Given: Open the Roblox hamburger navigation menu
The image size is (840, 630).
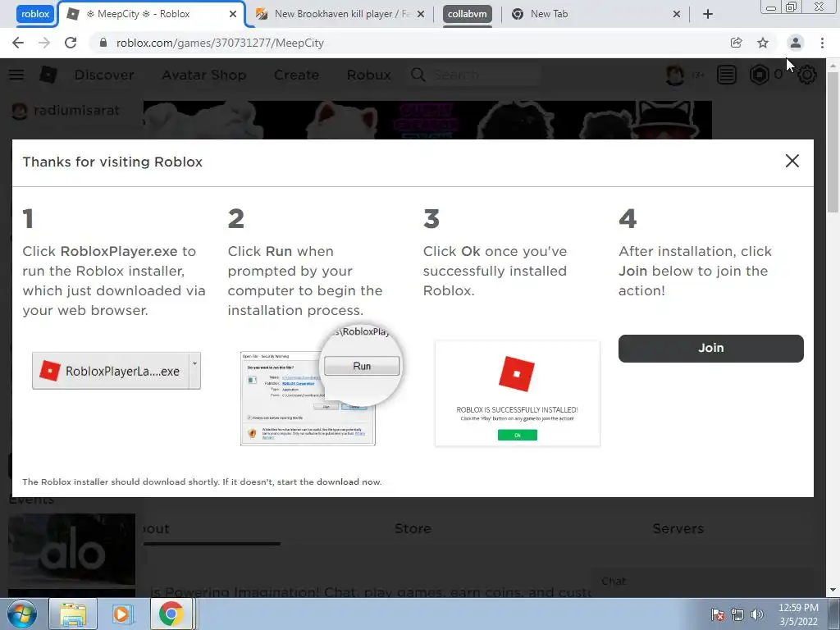Looking at the screenshot, I should (16, 75).
